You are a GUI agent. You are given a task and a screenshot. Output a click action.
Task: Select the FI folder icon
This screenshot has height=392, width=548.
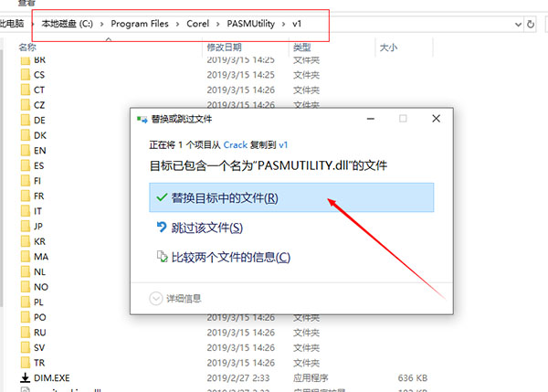coord(26,181)
